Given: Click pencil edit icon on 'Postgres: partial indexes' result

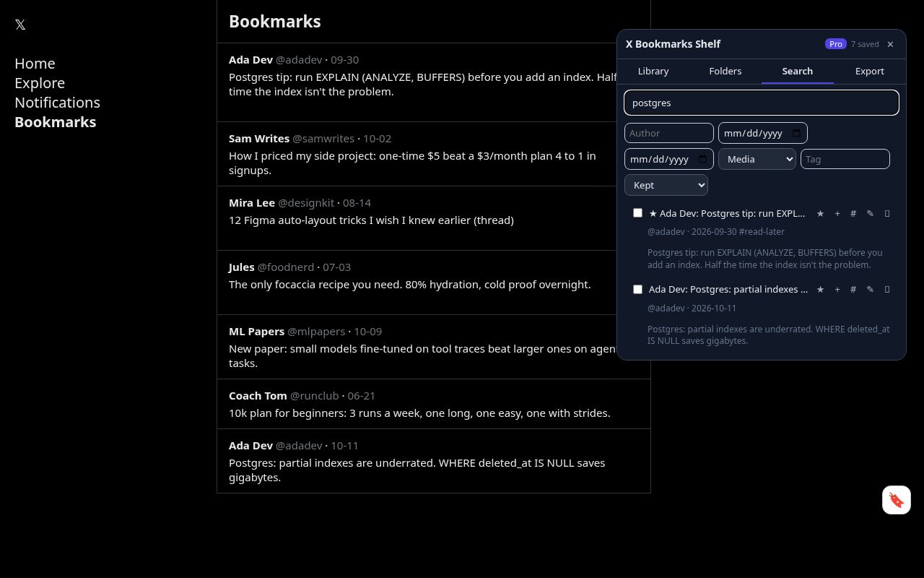Looking at the screenshot, I should [870, 289].
